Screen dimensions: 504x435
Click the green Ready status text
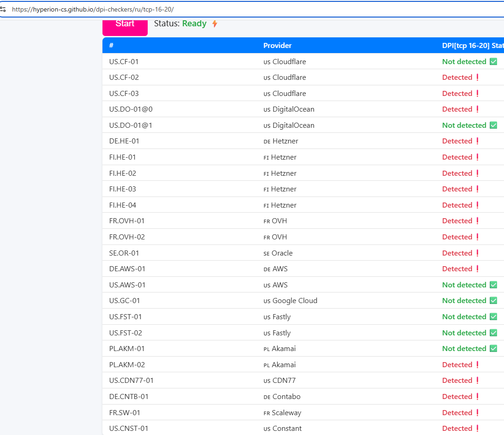(x=194, y=24)
